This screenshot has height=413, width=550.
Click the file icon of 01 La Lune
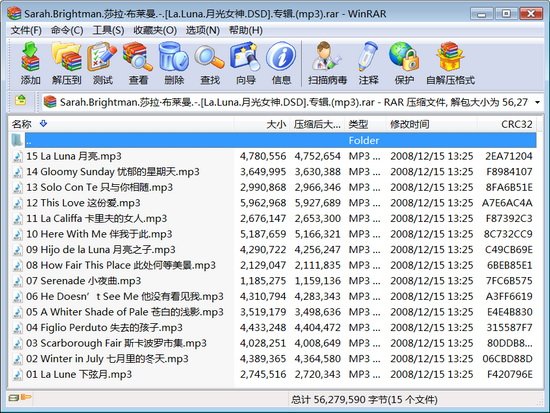(x=18, y=375)
